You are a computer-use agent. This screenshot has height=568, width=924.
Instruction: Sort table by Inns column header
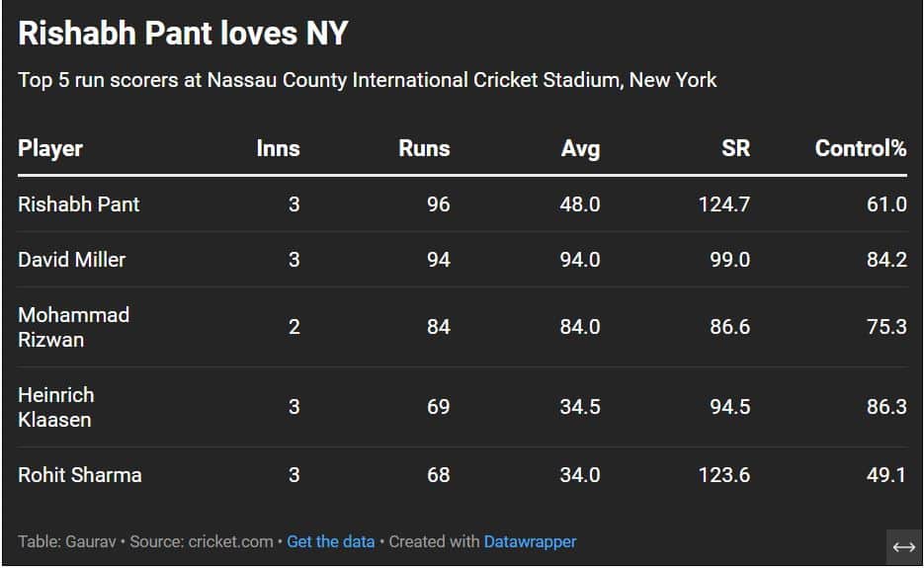coord(278,149)
